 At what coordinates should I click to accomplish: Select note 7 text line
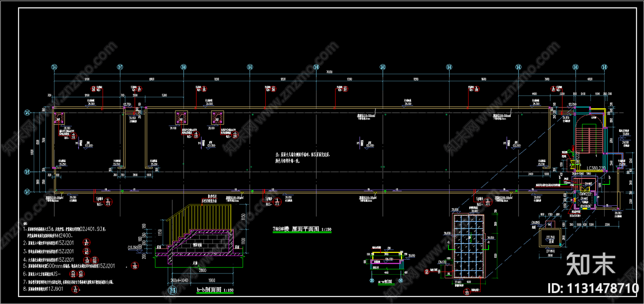[x=68, y=282]
